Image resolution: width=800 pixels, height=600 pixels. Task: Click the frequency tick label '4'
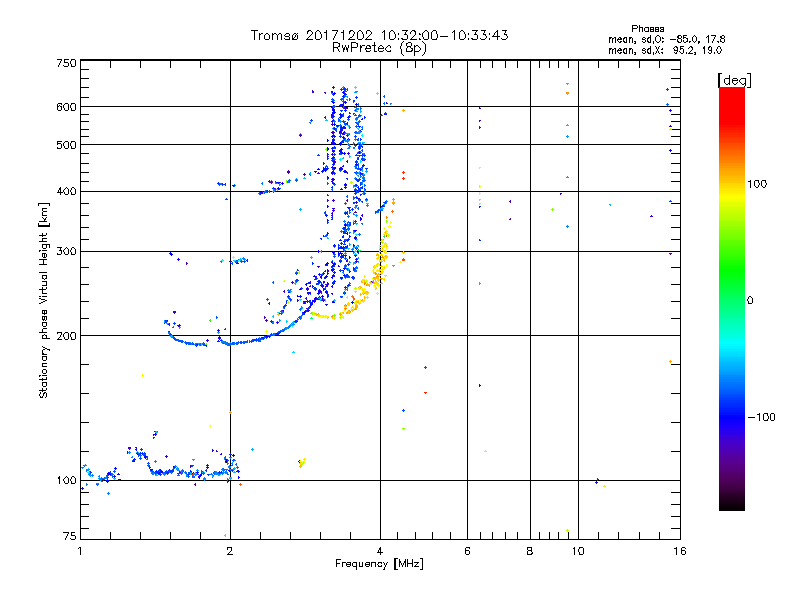point(380,551)
